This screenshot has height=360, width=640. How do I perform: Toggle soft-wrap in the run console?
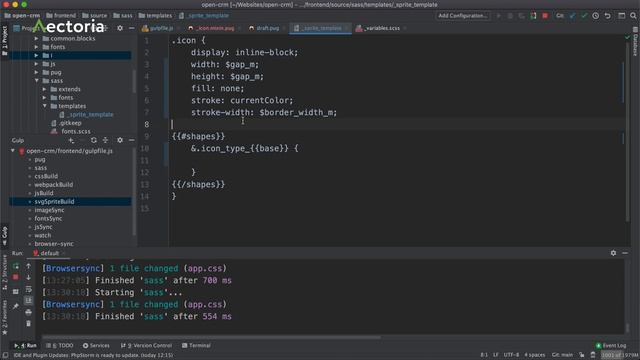click(x=29, y=289)
